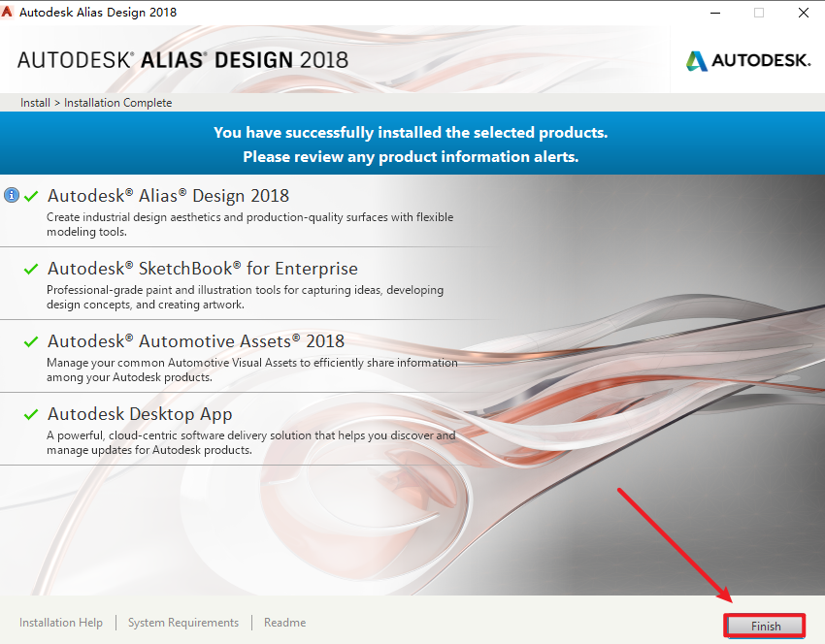Click the Finish button
Image resolution: width=825 pixels, height=644 pixels.
[x=765, y=626]
